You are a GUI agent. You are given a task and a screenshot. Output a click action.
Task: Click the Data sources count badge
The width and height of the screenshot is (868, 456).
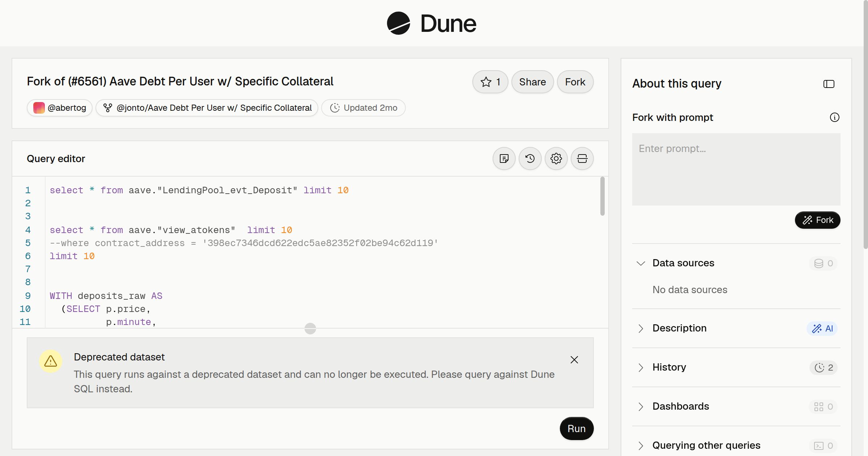823,263
